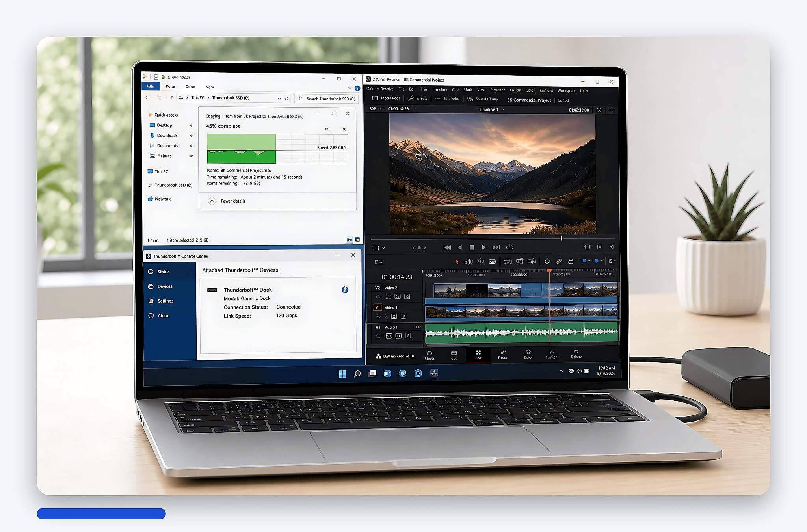Choose the Trim Edit tool
Image resolution: width=807 pixels, height=532 pixels.
pos(469,261)
